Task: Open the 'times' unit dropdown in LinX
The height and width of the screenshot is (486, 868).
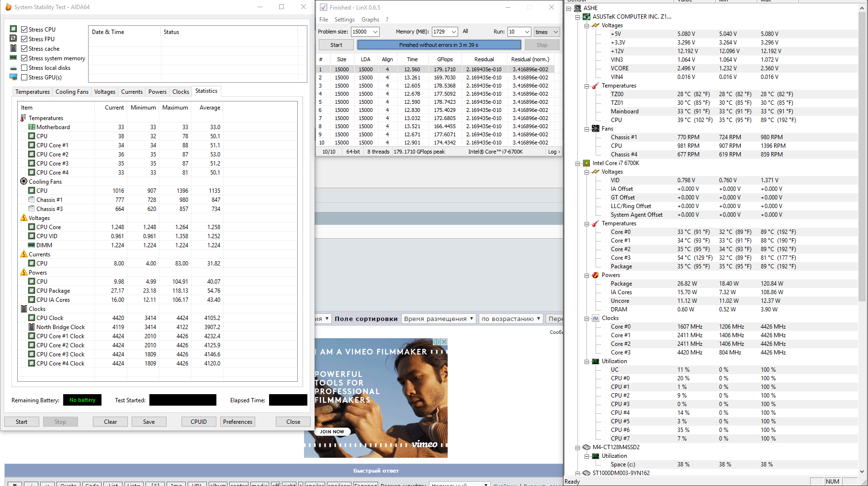Action: [547, 32]
